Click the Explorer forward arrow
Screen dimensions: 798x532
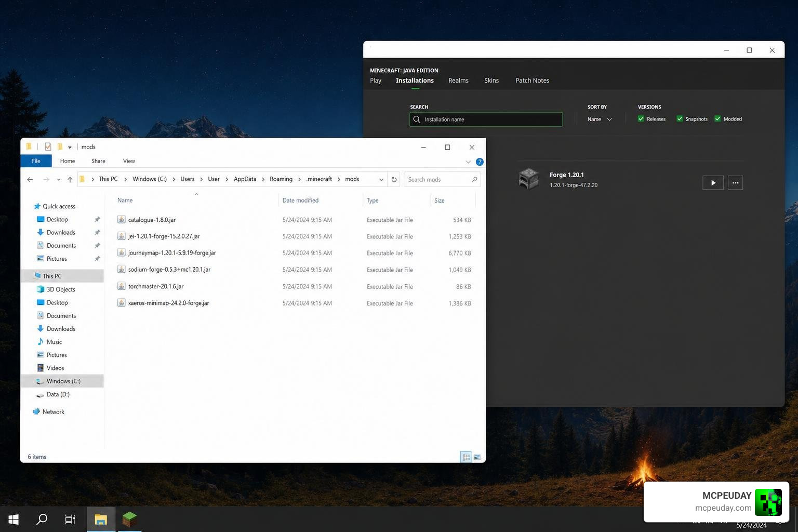46,179
